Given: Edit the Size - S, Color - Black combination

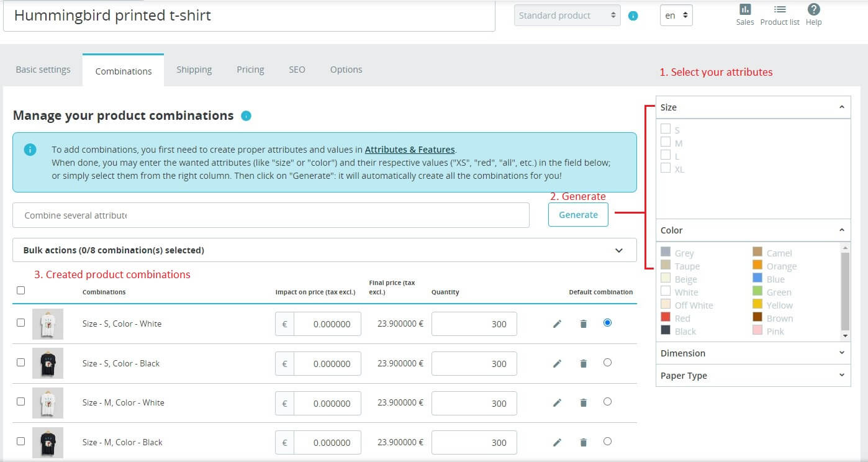Looking at the screenshot, I should [x=557, y=363].
